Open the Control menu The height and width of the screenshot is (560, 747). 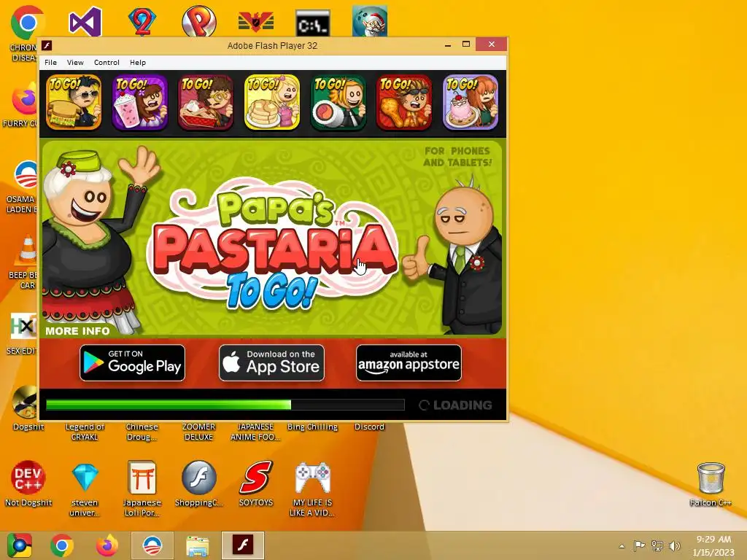click(x=107, y=63)
